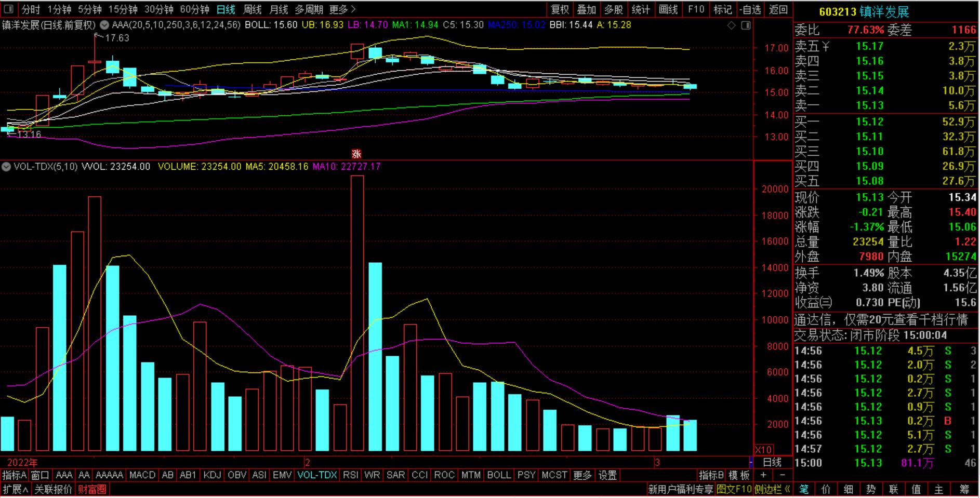Collapse the sidebar via 侧边栏《
Image resolution: width=980 pixels, height=498 pixels.
click(x=773, y=489)
